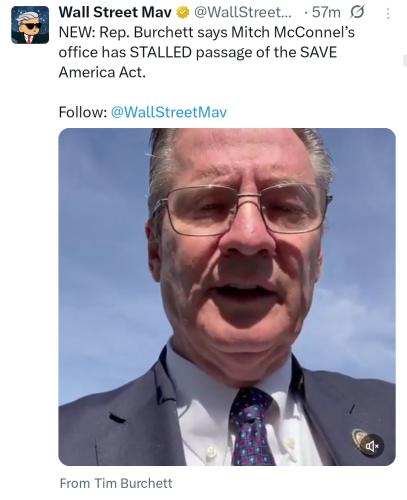
Task: Open the From Tim Burchett source link
Action: click(116, 483)
